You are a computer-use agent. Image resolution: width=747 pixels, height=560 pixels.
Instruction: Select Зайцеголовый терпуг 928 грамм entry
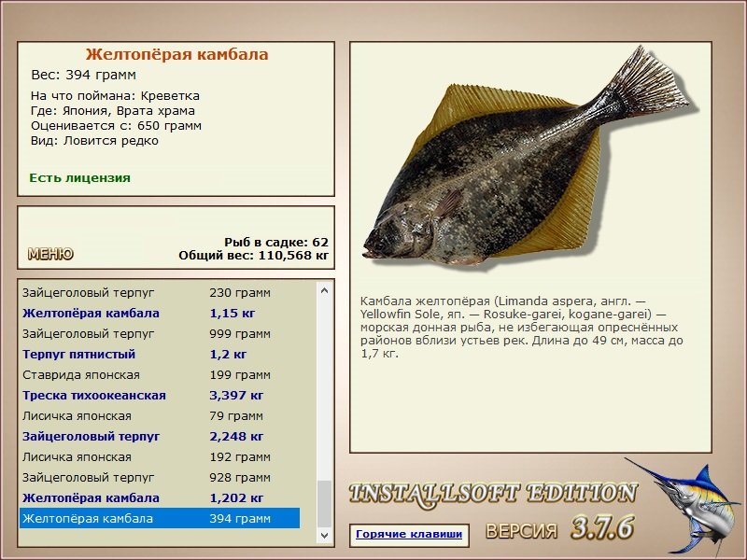[x=159, y=478]
